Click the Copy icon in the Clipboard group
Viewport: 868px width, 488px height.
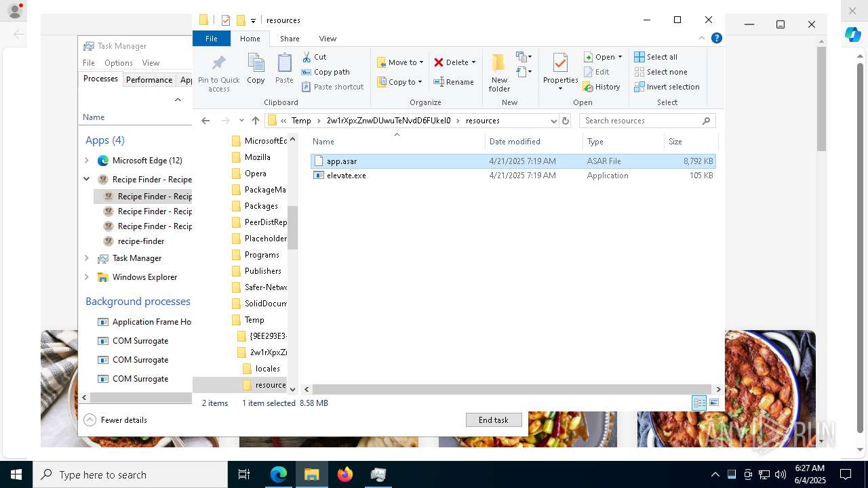click(256, 69)
